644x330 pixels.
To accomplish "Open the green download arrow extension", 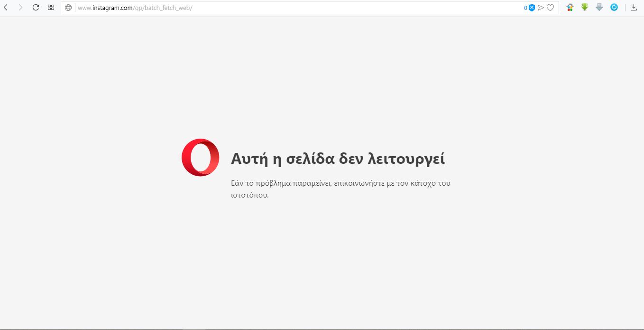I will point(585,7).
